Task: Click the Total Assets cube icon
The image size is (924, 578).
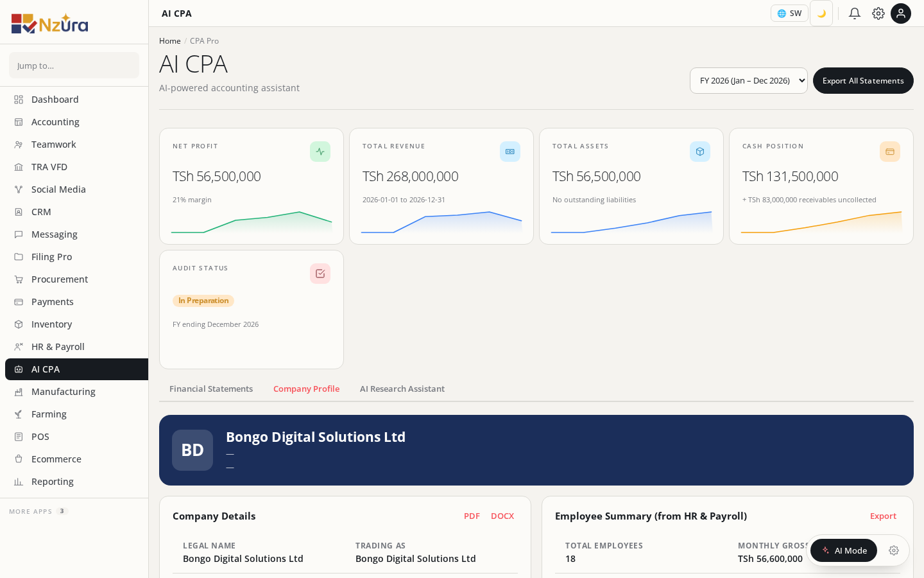Action: (700, 152)
